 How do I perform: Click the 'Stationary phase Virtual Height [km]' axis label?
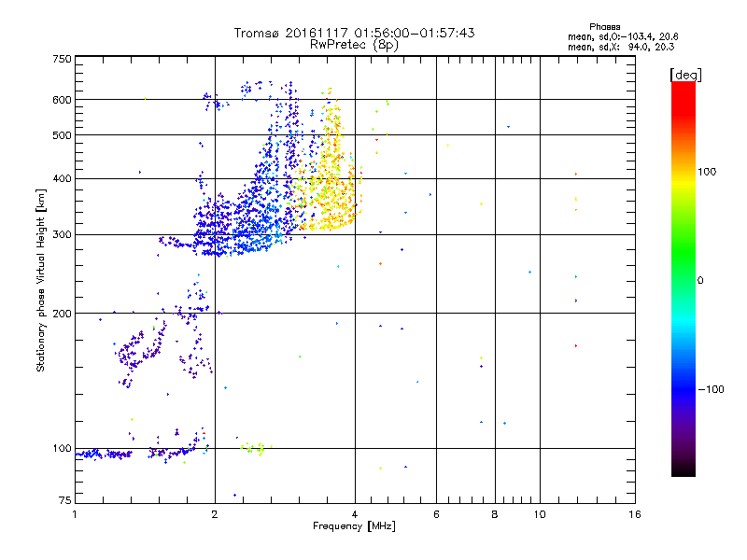pyautogui.click(x=41, y=280)
